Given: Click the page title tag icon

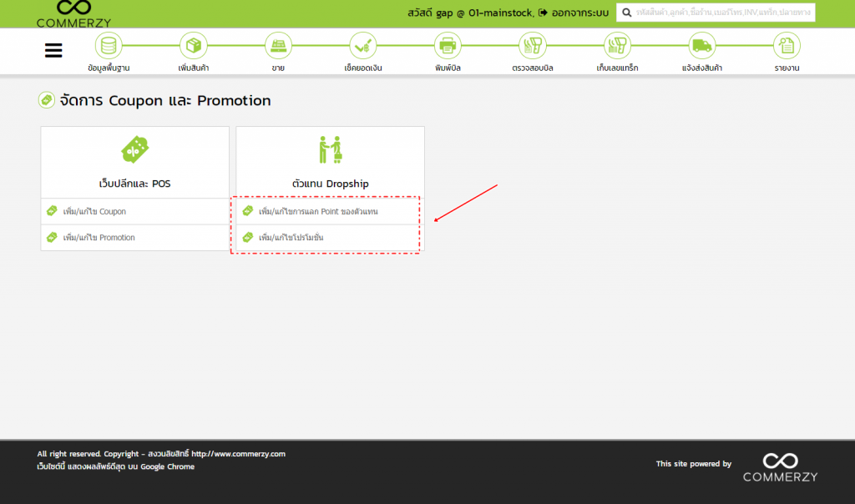Looking at the screenshot, I should pyautogui.click(x=47, y=100).
